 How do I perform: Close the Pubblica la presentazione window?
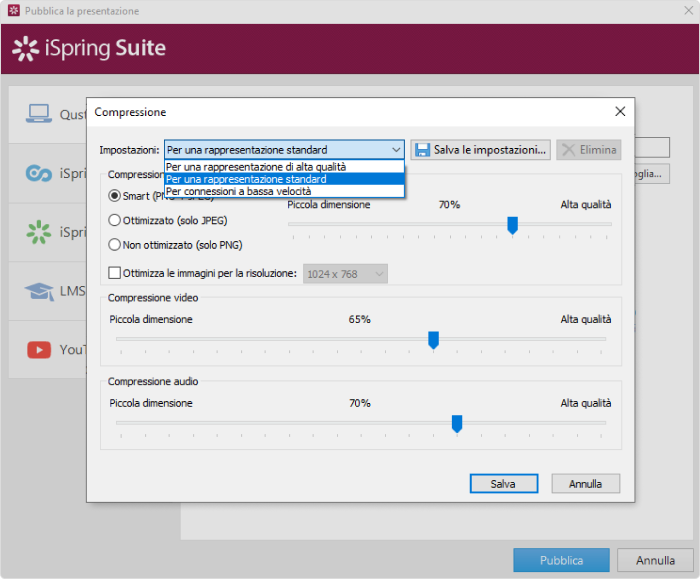pyautogui.click(x=688, y=10)
